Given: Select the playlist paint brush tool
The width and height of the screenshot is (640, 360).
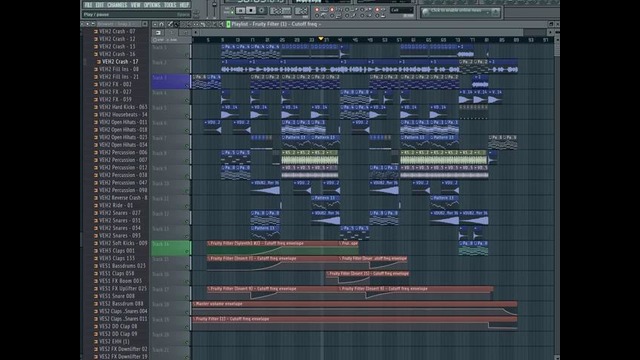Looking at the screenshot, I should coord(177,24).
